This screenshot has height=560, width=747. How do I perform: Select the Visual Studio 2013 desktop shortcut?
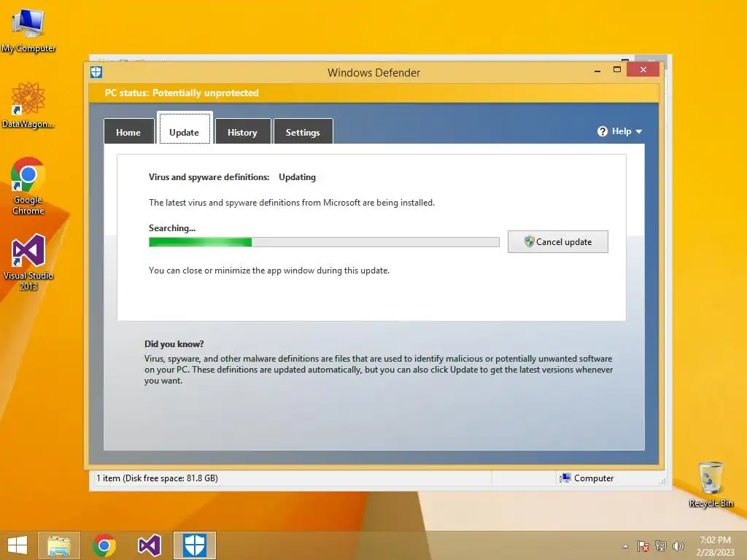tap(28, 262)
